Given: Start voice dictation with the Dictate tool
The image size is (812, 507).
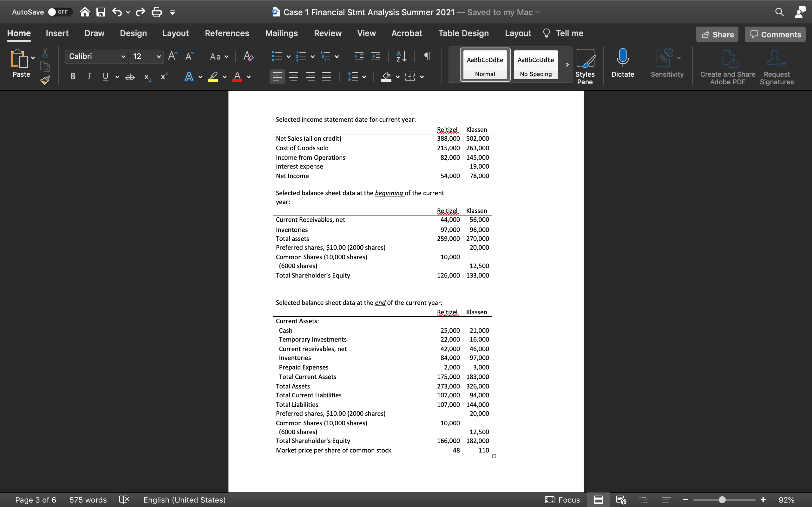Looking at the screenshot, I should pos(622,64).
